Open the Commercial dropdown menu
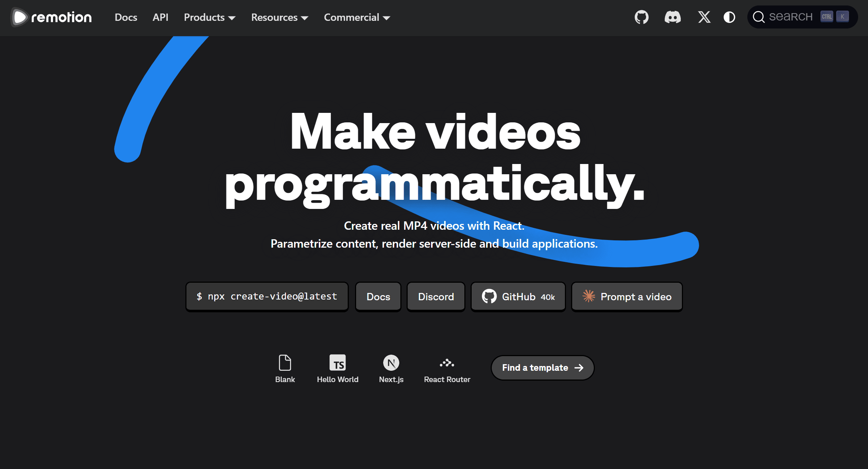Image resolution: width=868 pixels, height=469 pixels. 357,17
